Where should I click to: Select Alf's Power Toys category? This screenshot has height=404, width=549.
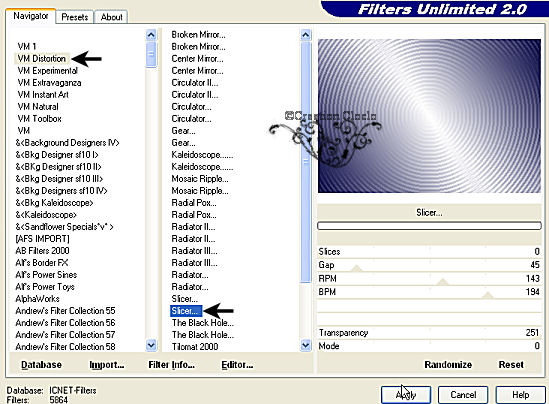[x=44, y=287]
